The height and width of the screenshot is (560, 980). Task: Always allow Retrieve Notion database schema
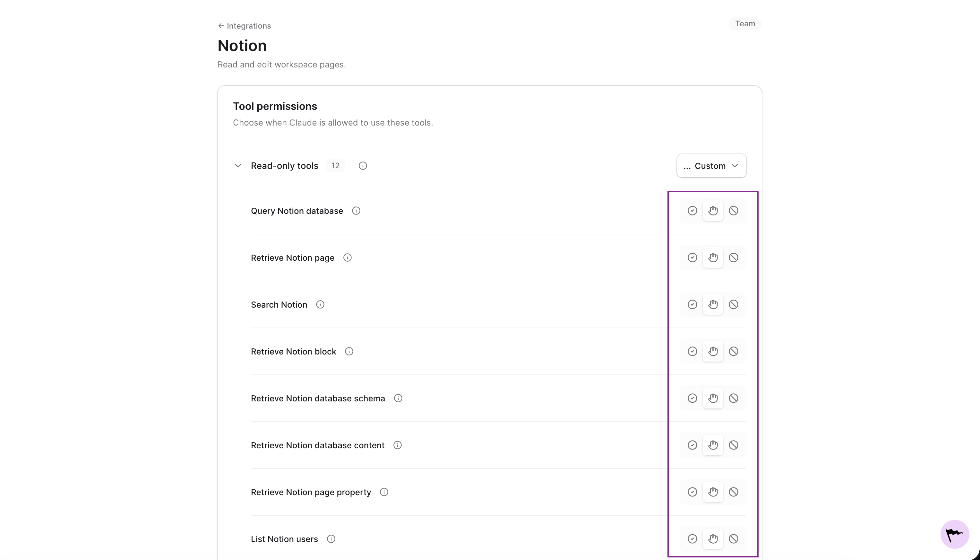point(692,398)
